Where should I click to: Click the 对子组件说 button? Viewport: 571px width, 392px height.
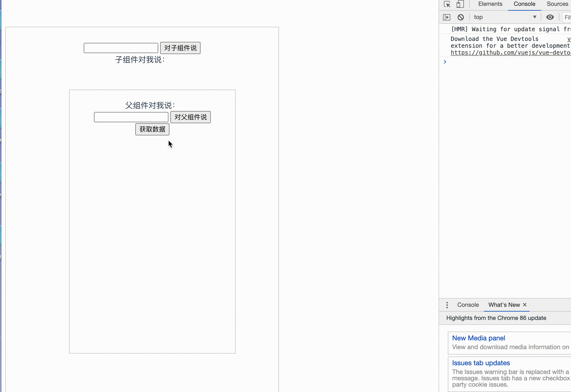[x=180, y=48]
